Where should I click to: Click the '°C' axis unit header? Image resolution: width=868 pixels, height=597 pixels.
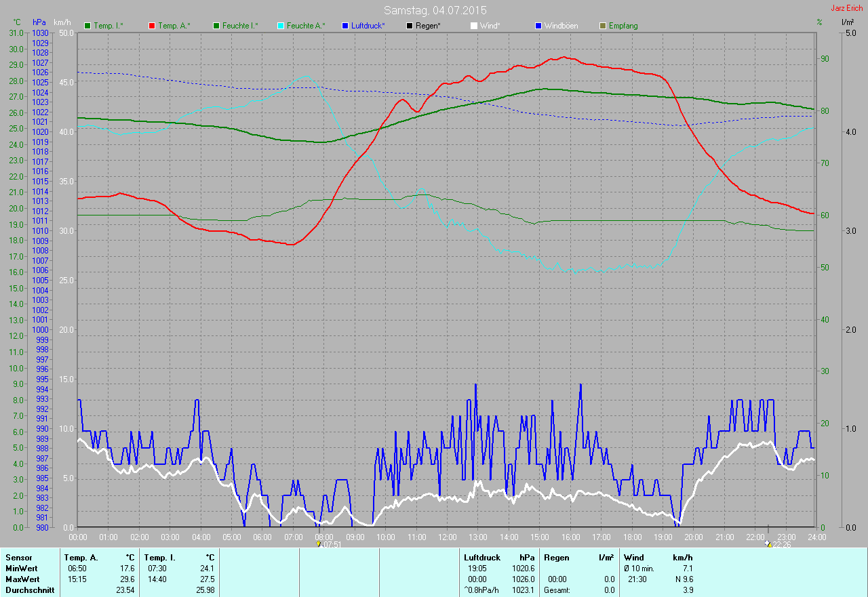(18, 22)
